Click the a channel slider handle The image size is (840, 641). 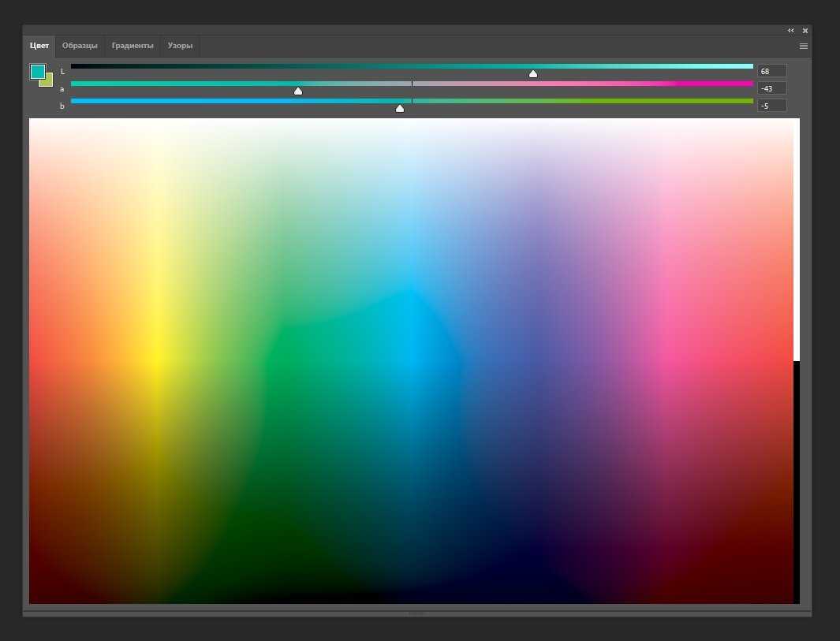(298, 91)
